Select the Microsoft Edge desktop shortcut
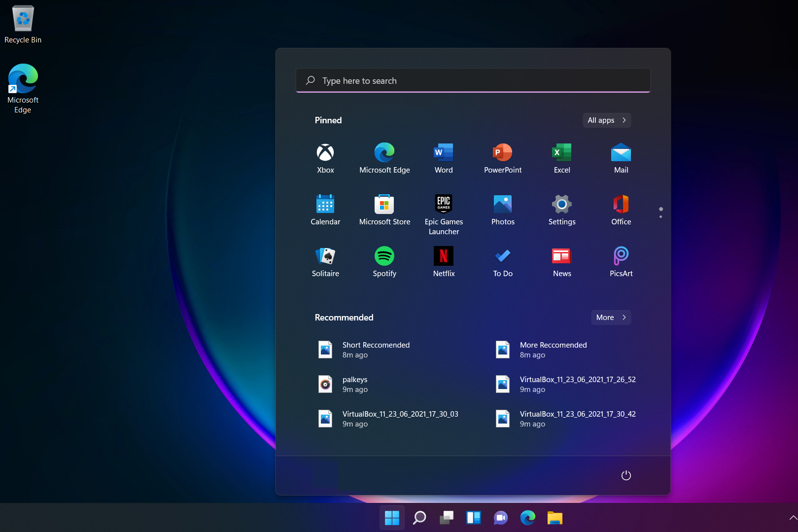This screenshot has height=532, width=798. [23, 89]
